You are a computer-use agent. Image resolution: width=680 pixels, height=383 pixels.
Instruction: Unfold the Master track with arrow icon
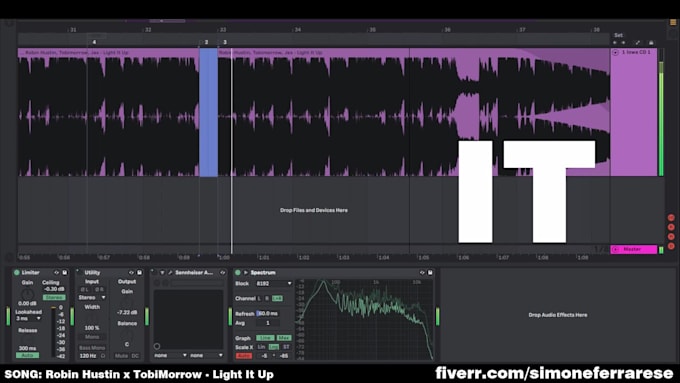(x=615, y=249)
